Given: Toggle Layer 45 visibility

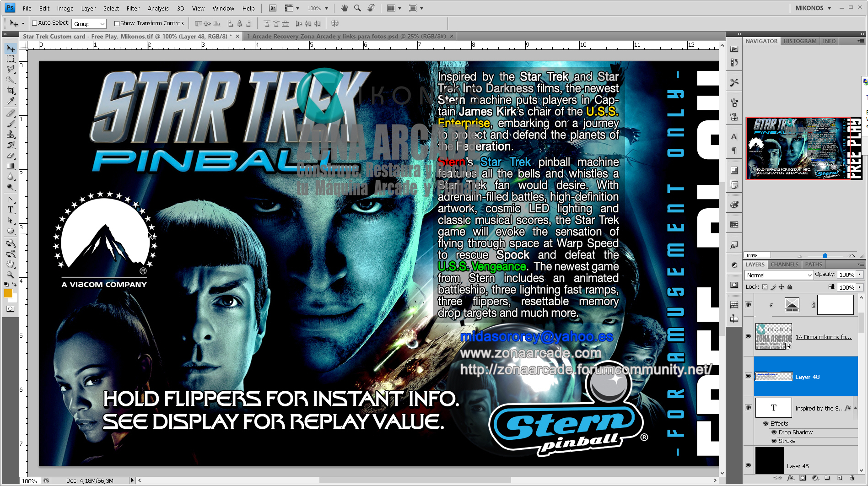Looking at the screenshot, I should [x=749, y=465].
